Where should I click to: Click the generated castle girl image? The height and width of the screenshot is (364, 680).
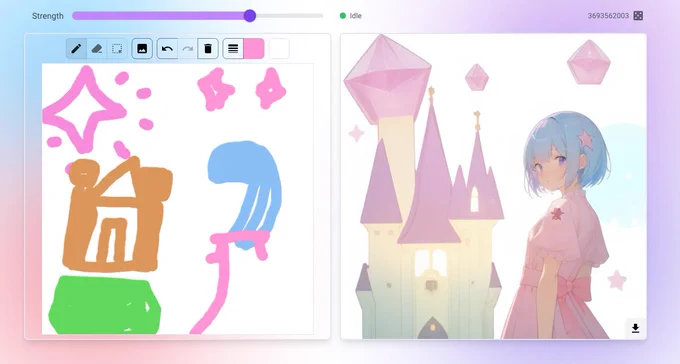tap(494, 187)
